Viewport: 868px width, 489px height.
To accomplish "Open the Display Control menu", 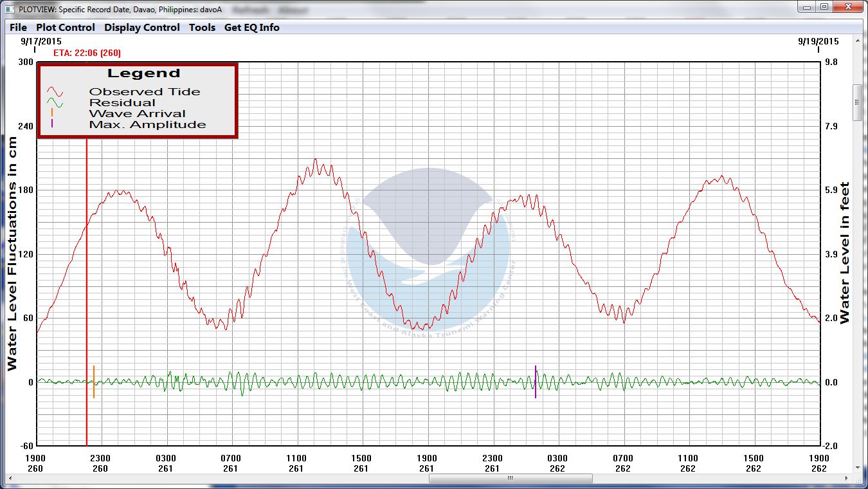I will click(x=142, y=27).
